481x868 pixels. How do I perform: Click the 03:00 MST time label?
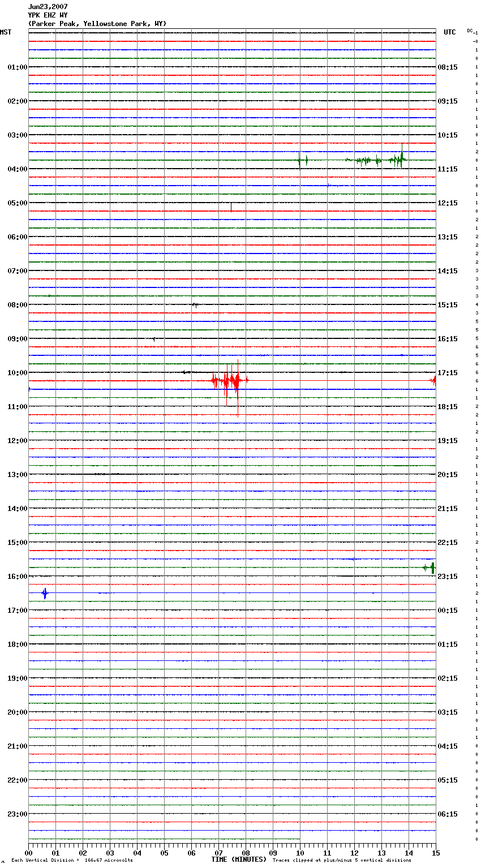pyautogui.click(x=18, y=135)
